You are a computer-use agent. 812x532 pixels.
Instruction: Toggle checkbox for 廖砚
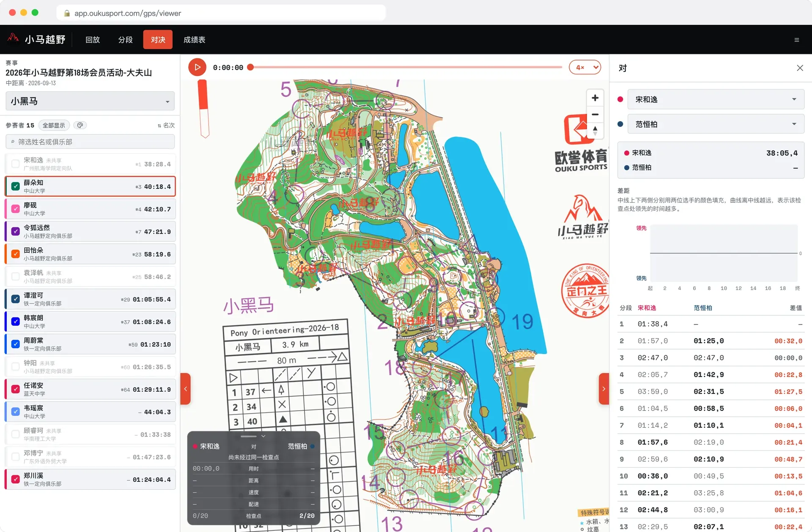[x=16, y=209]
